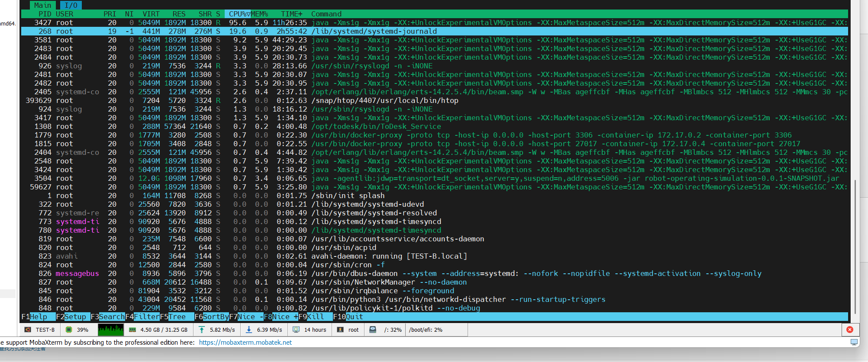Sort by the TIME+ column header
The image size is (868, 362).
click(x=292, y=14)
